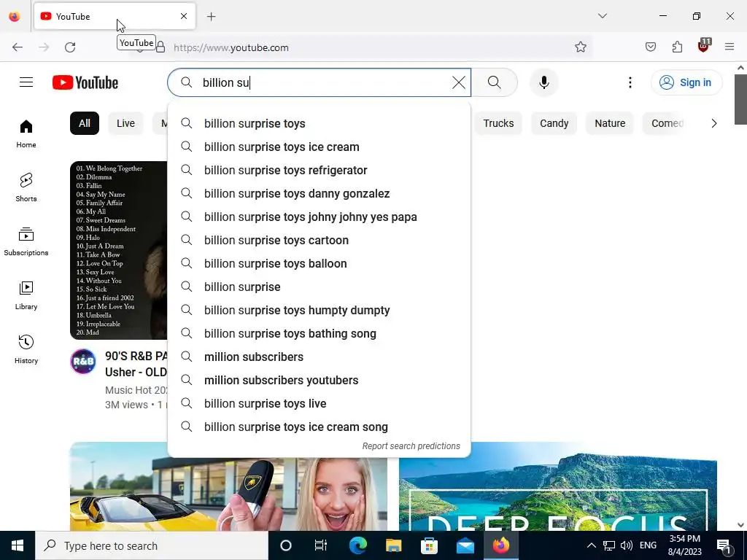Choose suggestion 'billion surprise toys refrigerator'
The image size is (747, 560).
(x=320, y=170)
